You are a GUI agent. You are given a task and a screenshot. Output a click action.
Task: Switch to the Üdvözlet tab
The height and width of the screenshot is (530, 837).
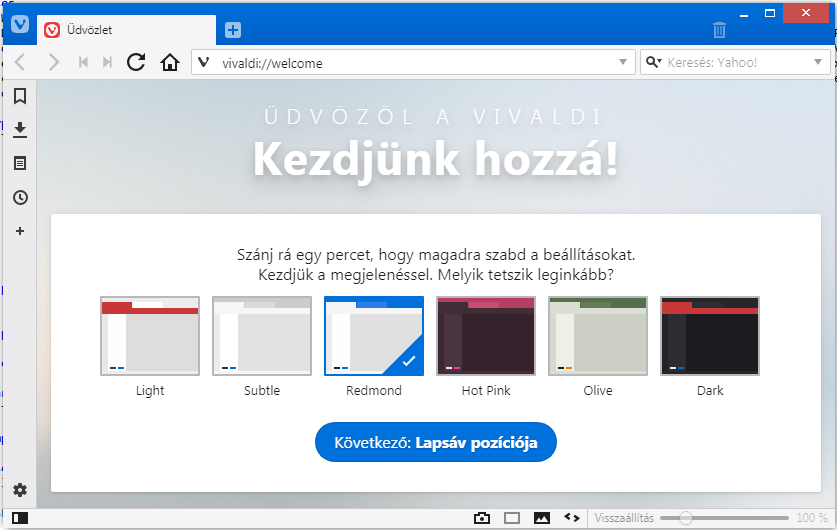coord(127,30)
